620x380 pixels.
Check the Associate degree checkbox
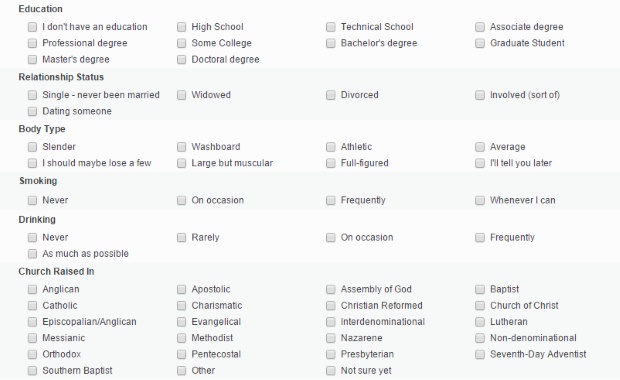[x=480, y=27]
